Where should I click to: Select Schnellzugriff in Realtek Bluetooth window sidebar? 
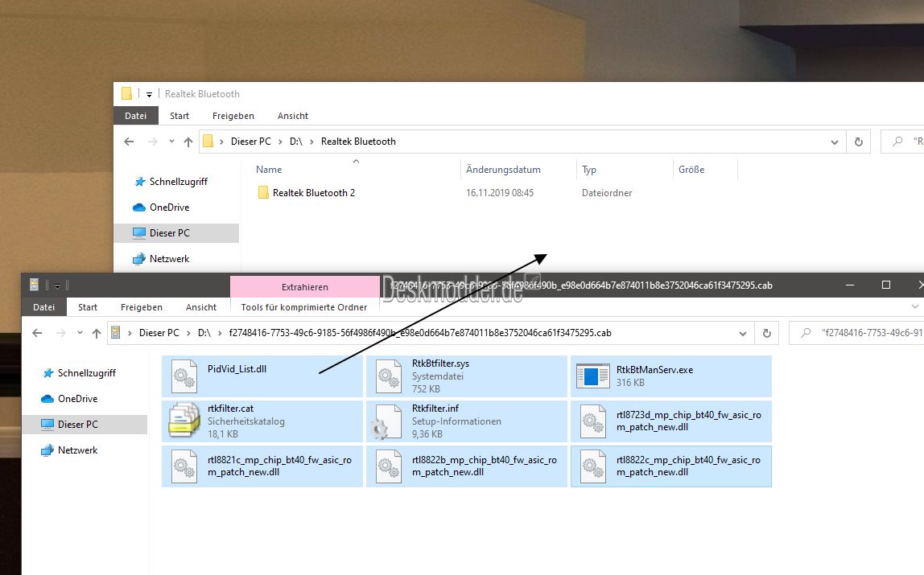tap(178, 182)
